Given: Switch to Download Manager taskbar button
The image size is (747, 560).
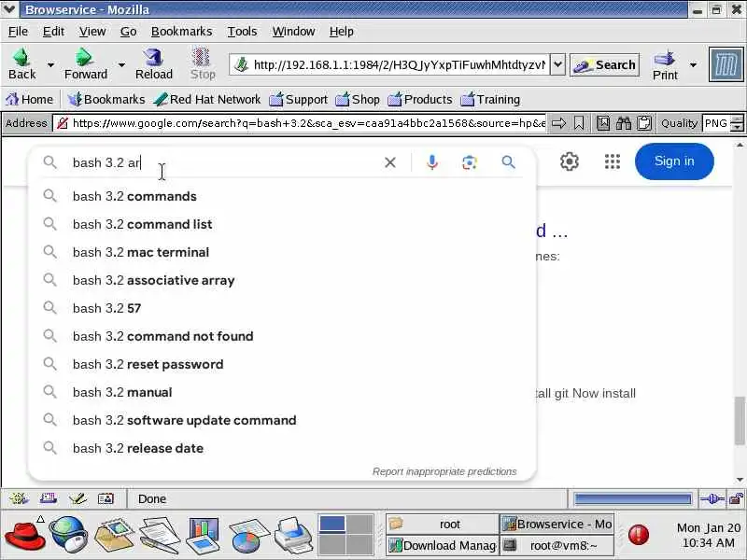Looking at the screenshot, I should point(442,545).
